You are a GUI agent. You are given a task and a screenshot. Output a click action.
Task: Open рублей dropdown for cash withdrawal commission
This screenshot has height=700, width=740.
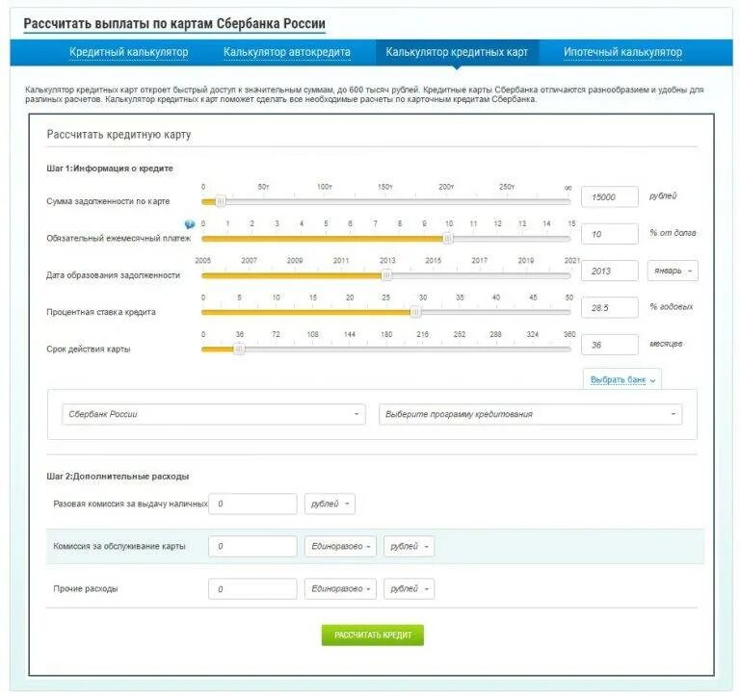coord(330,504)
